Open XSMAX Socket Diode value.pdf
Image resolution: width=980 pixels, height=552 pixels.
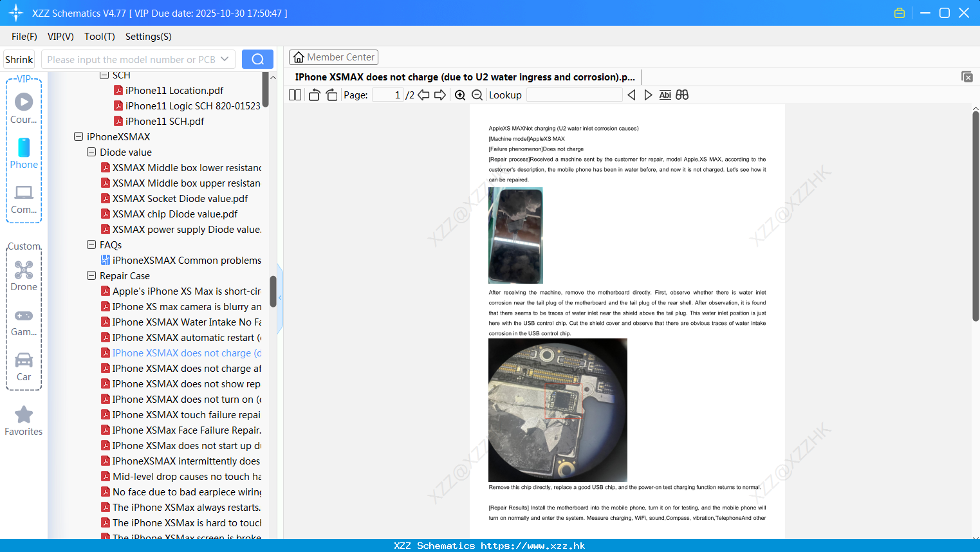click(x=174, y=199)
